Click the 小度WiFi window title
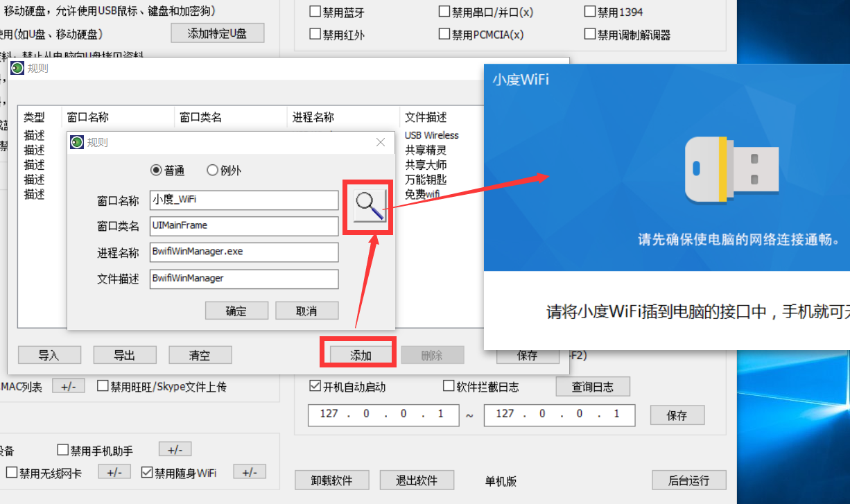The height and width of the screenshot is (504, 850). (x=521, y=79)
